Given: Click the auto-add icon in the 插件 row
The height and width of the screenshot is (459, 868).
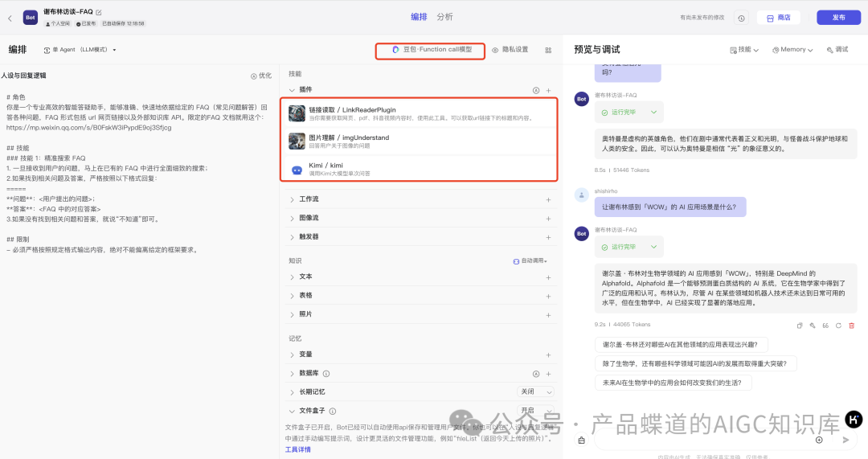Looking at the screenshot, I should tap(536, 90).
